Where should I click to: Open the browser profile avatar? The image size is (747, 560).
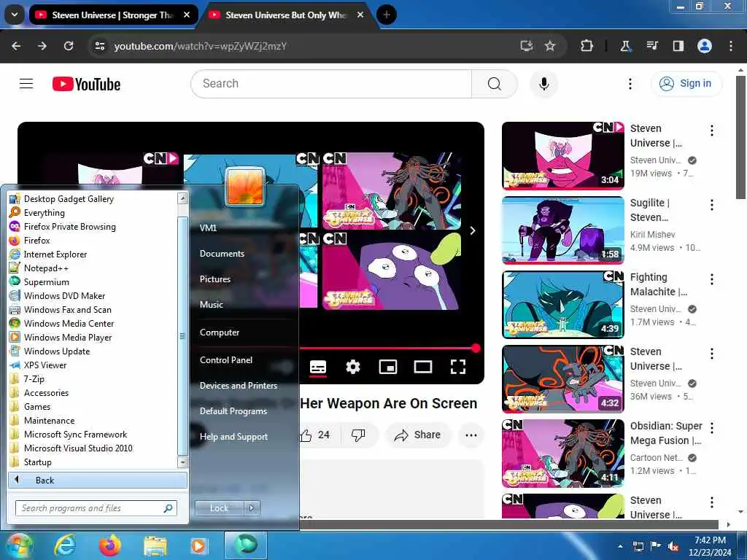[x=705, y=46]
